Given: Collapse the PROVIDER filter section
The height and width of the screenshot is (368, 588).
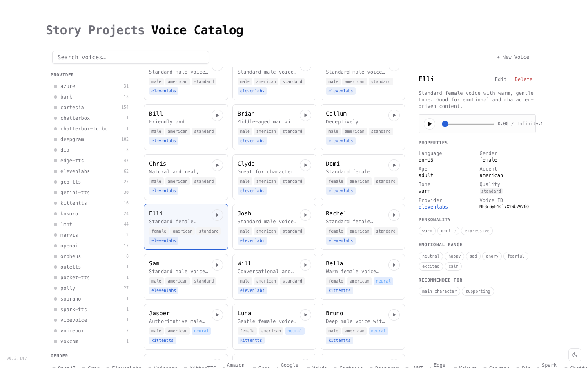Looking at the screenshot, I should click(62, 75).
